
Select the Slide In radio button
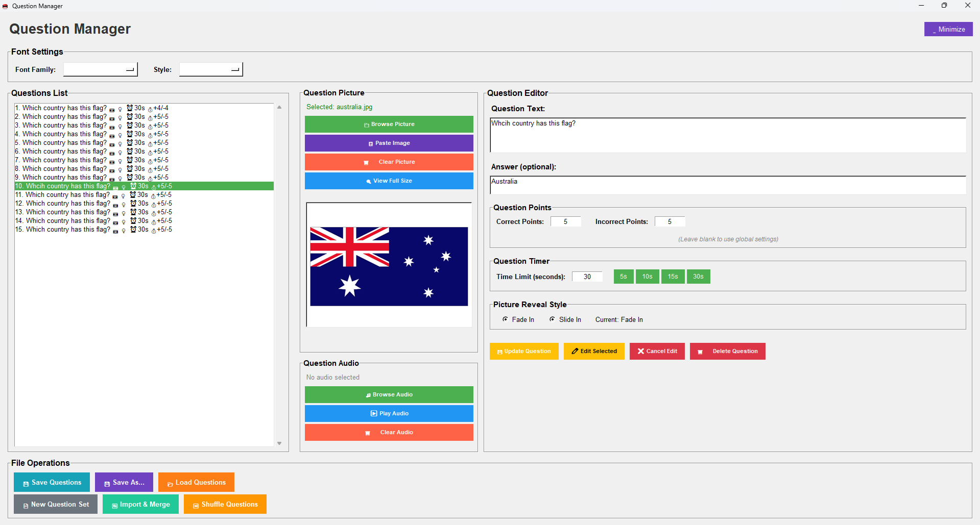pos(553,319)
